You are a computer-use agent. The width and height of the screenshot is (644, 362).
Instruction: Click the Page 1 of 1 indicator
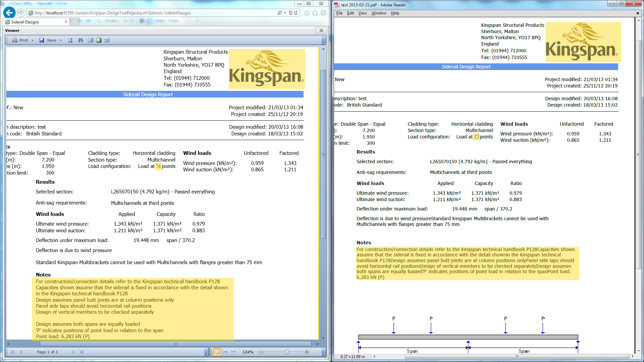coord(47,352)
